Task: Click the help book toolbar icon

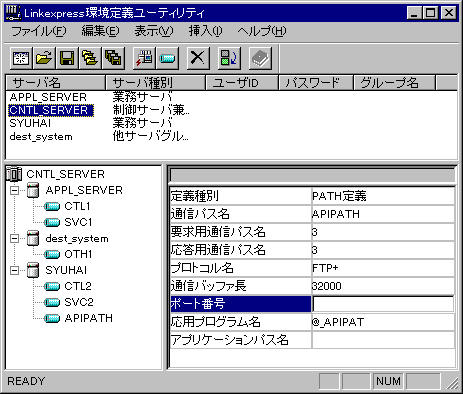Action: pyautogui.click(x=260, y=58)
